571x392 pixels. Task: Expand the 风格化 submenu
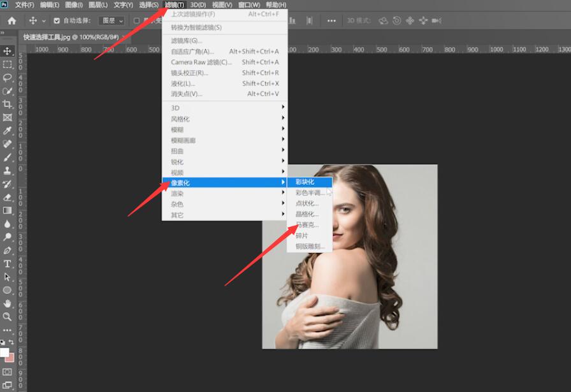[x=225, y=119]
